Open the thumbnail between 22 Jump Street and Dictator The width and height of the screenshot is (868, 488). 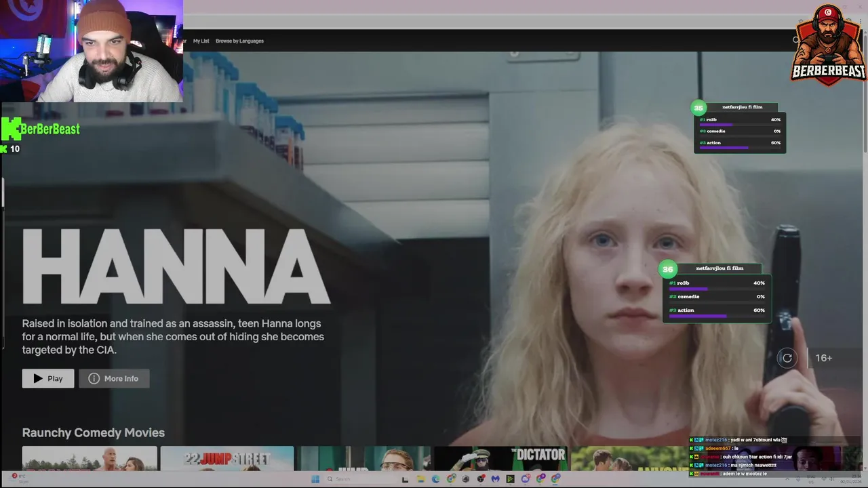pos(364,459)
